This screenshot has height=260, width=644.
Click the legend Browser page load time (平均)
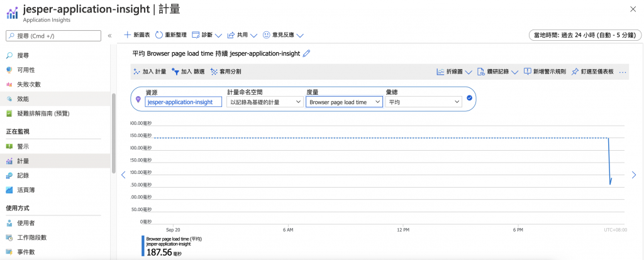coord(174,239)
